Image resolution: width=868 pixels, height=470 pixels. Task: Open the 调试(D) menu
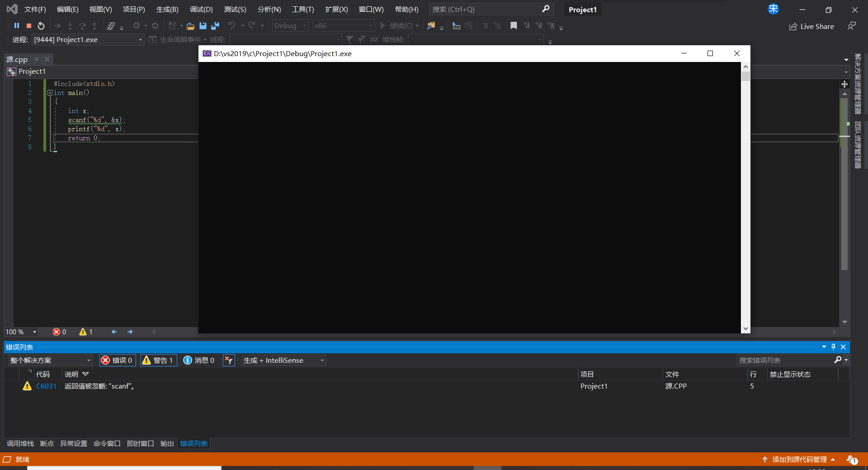click(x=201, y=9)
